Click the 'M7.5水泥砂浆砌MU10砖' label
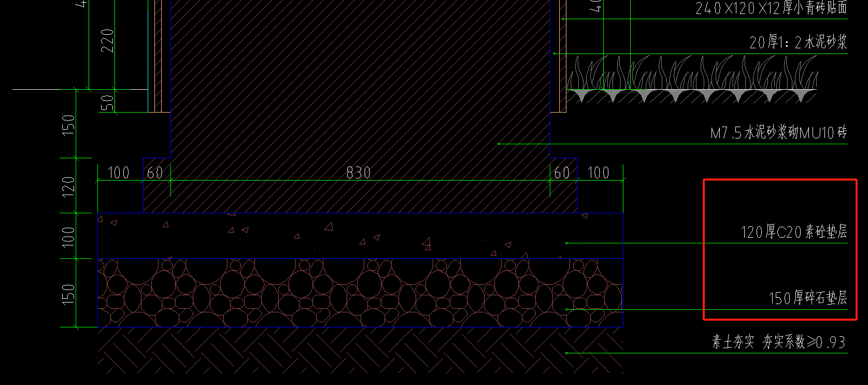Viewport: 868px width, 385px height. tap(779, 133)
